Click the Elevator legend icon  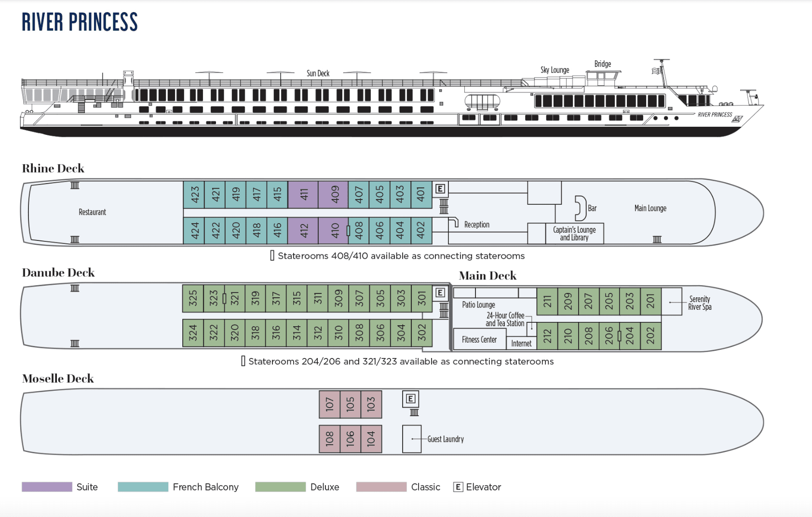click(x=458, y=487)
